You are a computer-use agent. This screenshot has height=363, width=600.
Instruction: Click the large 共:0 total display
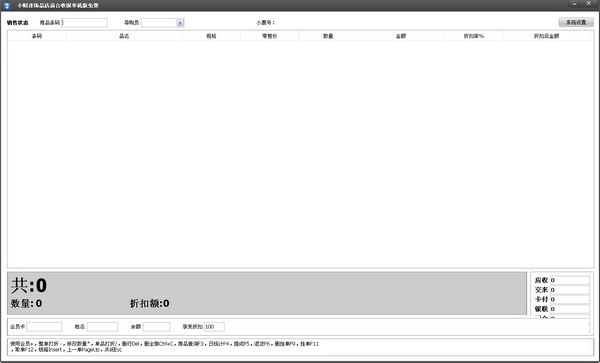tap(29, 285)
